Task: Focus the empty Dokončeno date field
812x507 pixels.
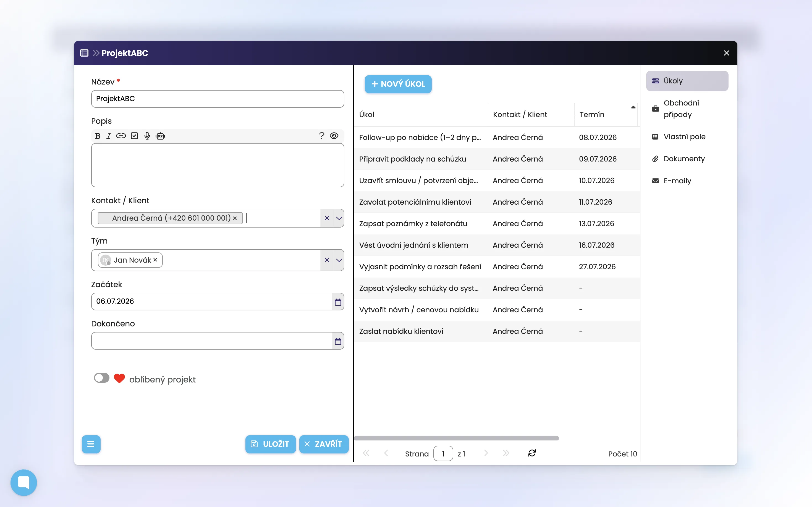Action: coord(211,341)
